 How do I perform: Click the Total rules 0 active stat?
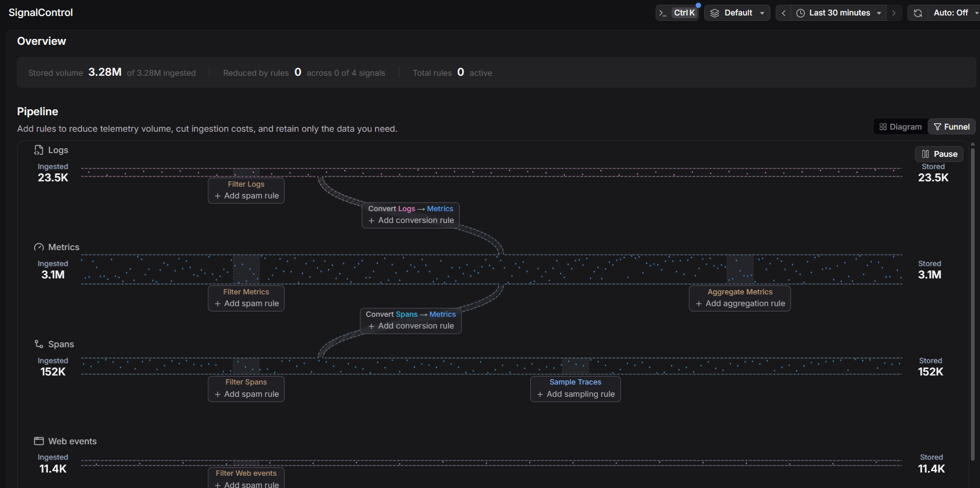click(x=452, y=73)
